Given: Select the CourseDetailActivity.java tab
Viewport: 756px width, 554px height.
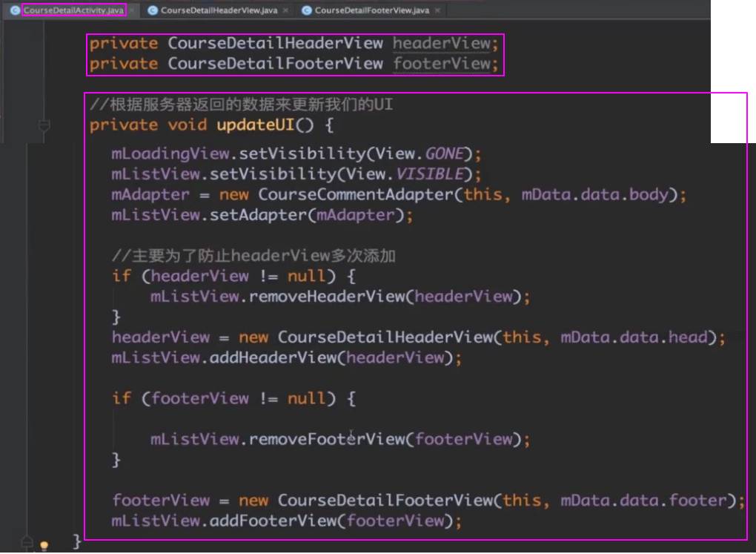Looking at the screenshot, I should pyautogui.click(x=73, y=10).
